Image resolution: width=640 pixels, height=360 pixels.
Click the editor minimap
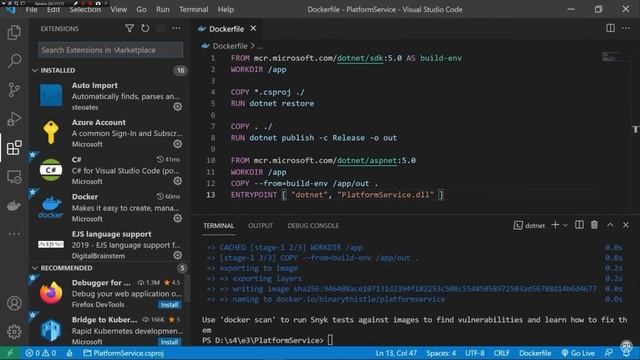click(x=611, y=57)
